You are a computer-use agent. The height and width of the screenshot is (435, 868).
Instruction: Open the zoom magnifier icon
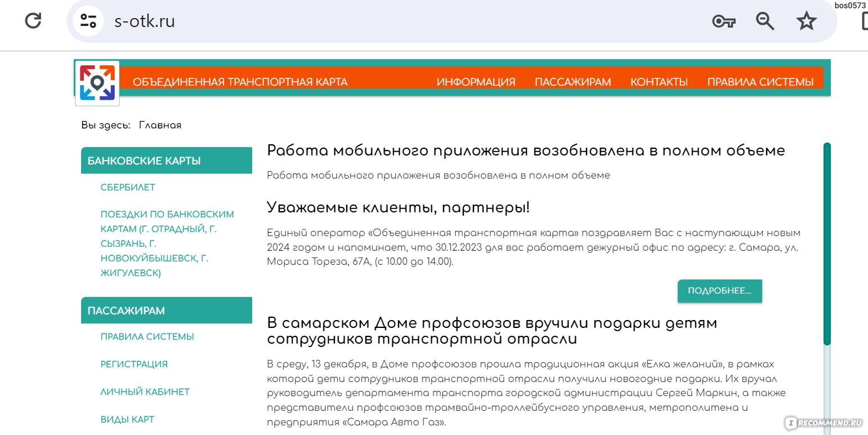pos(765,21)
